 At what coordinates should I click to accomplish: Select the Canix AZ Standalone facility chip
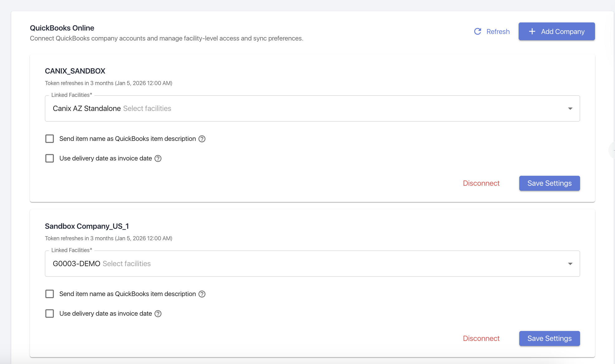point(86,108)
